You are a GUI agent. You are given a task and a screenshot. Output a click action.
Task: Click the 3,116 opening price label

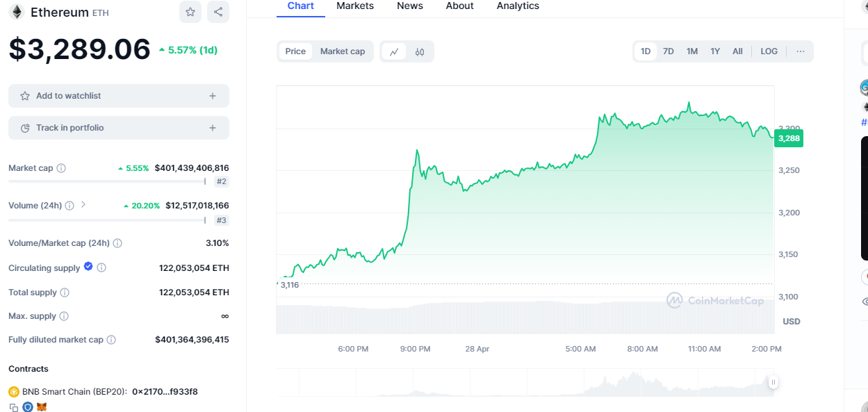(290, 285)
